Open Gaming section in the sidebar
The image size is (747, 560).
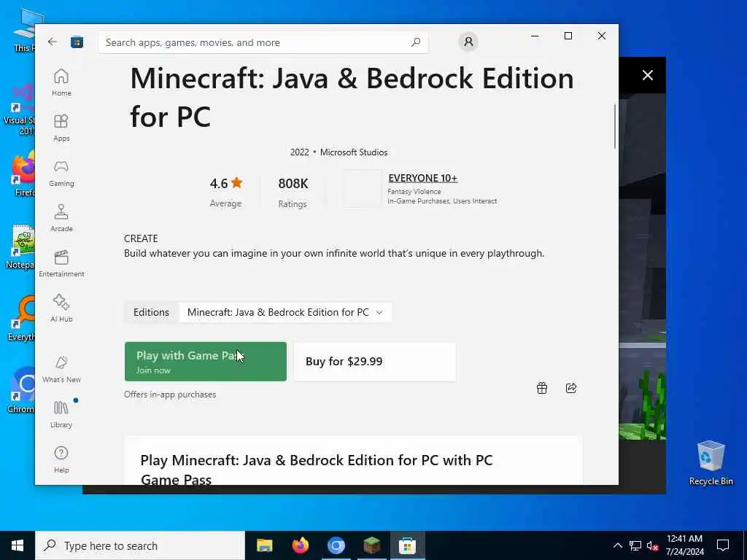click(61, 173)
